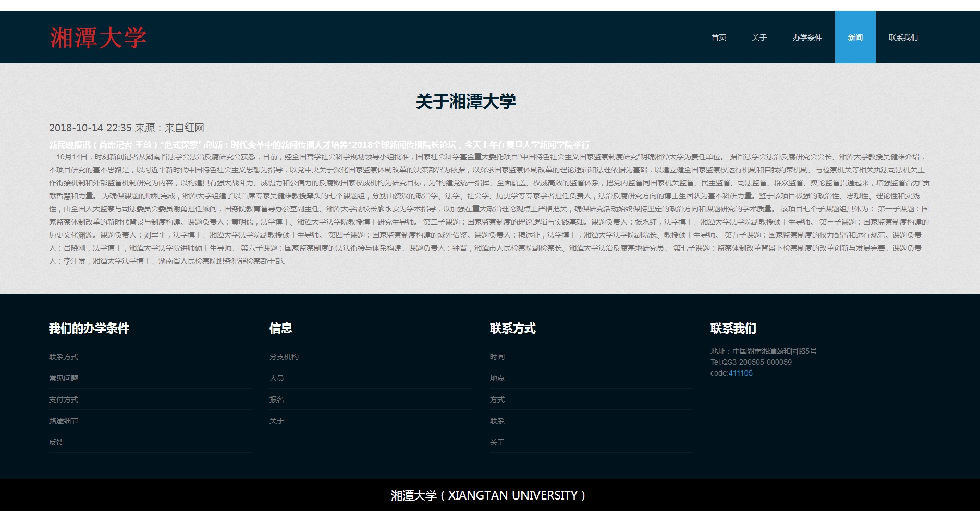Open the 时间 link under 联系方式 column

[497, 357]
